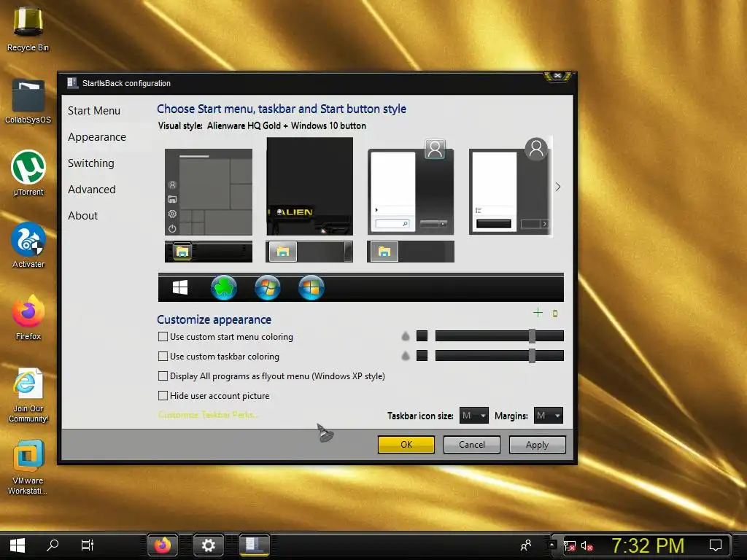Viewport: 747px width, 560px height.
Task: Select the green clover start button orb
Action: [223, 287]
